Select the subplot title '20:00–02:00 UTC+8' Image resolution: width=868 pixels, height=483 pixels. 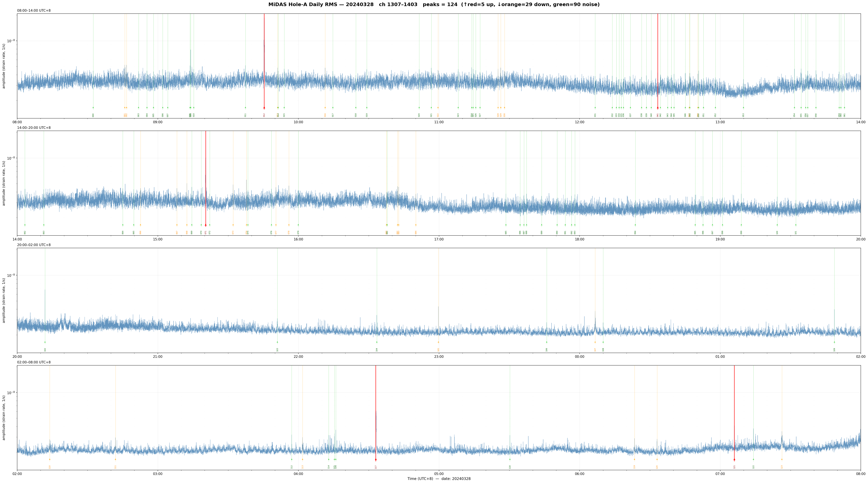click(x=34, y=245)
